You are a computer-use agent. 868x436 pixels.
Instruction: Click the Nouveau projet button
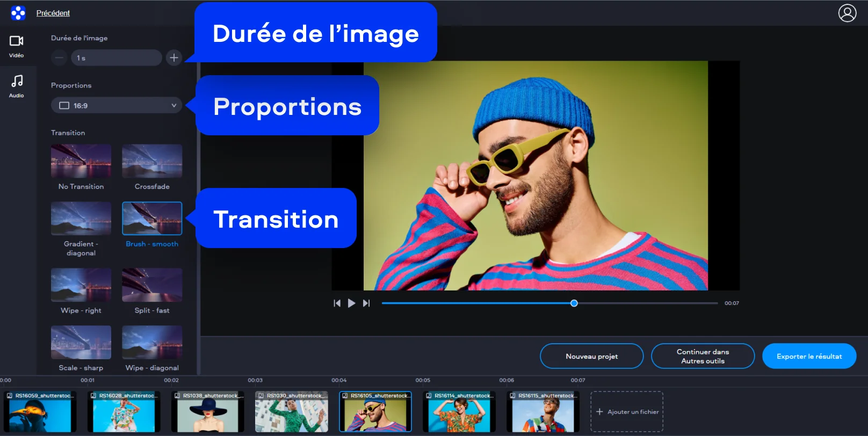coord(592,356)
